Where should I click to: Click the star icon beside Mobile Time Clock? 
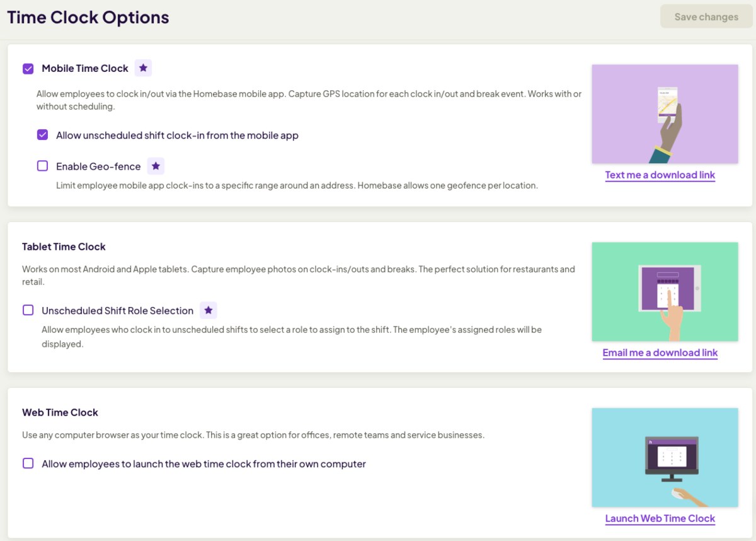pos(143,68)
